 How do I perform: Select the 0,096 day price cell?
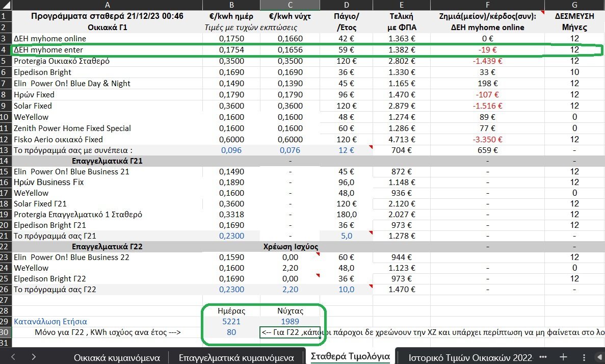click(231, 150)
